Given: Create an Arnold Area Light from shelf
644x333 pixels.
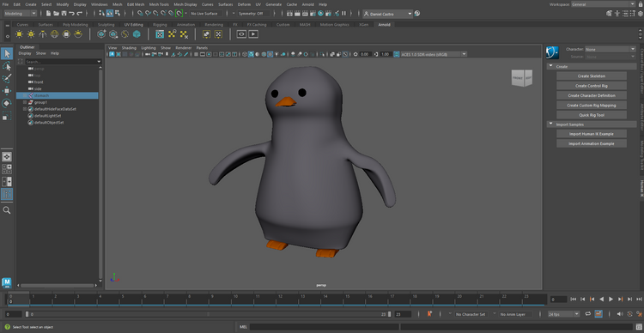Looking at the screenshot, I should (19, 34).
